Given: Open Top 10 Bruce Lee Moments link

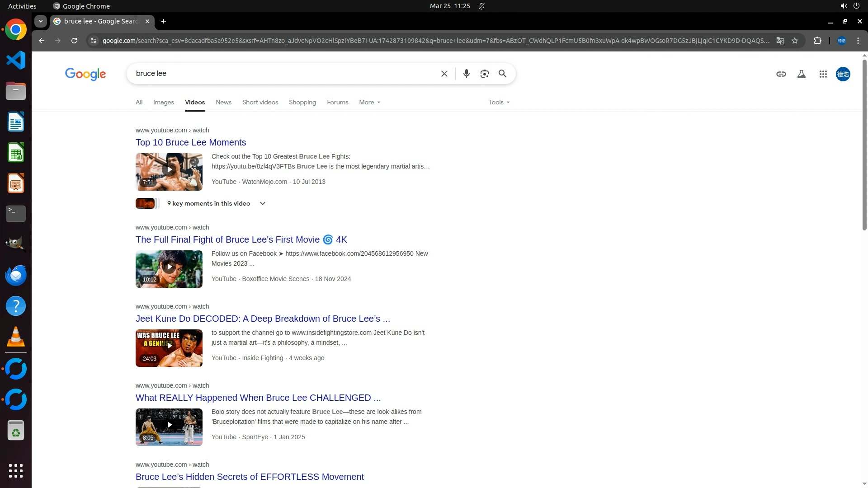Looking at the screenshot, I should [190, 142].
